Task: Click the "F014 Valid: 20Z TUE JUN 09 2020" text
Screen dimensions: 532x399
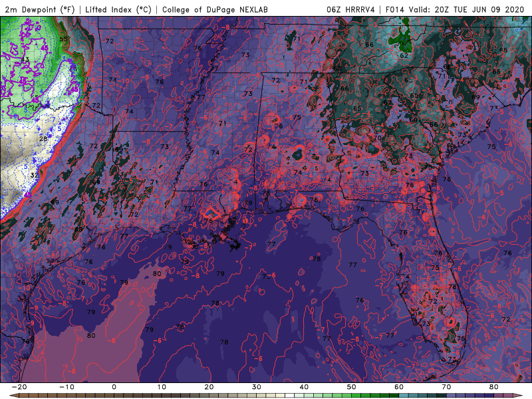Action: (455, 9)
